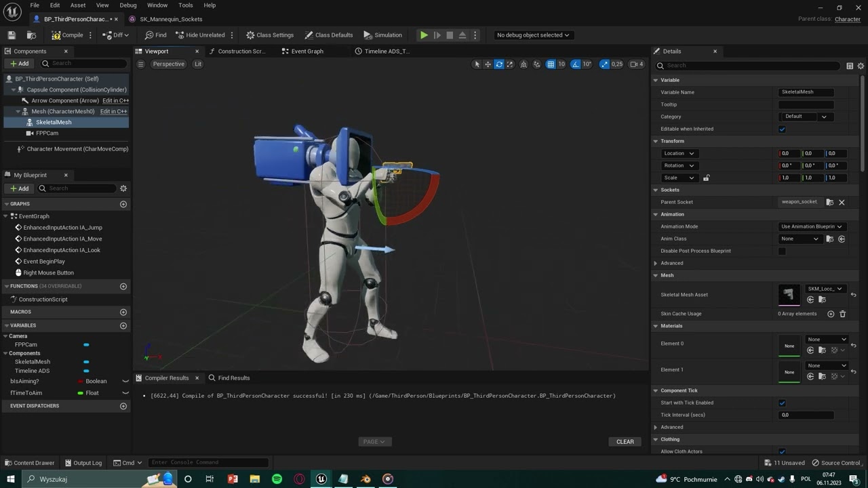Click the Browse to asset icon in the main toolbar
This screenshot has height=488, width=868.
click(31, 35)
